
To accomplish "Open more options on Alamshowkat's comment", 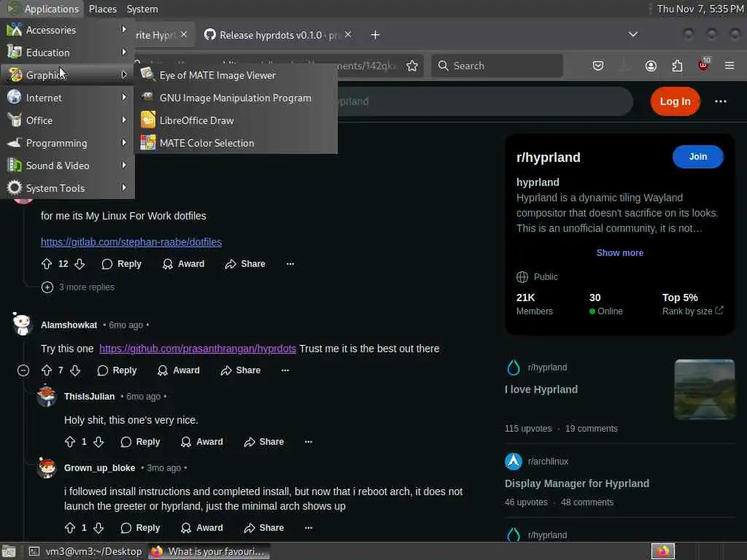I will 285,370.
